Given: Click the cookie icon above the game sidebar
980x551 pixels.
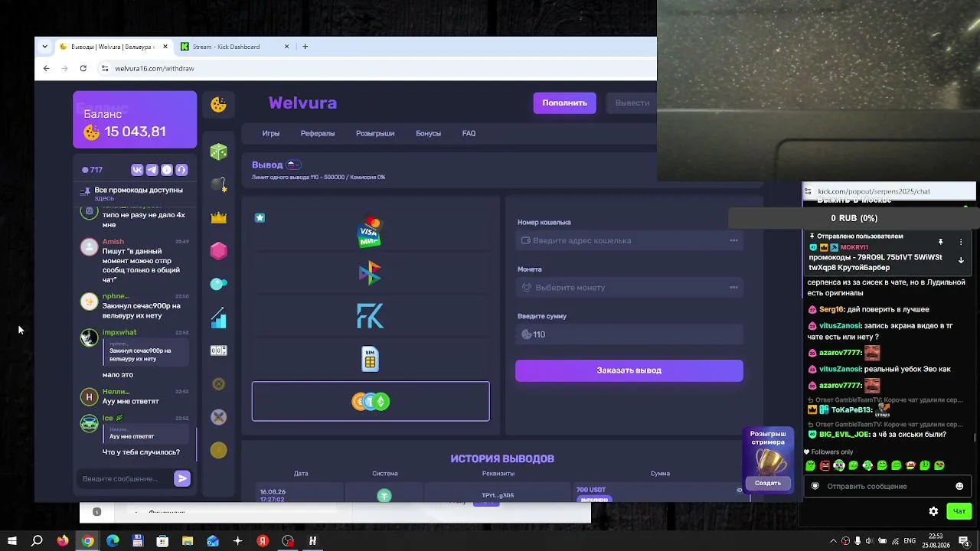Looking at the screenshot, I should 219,105.
